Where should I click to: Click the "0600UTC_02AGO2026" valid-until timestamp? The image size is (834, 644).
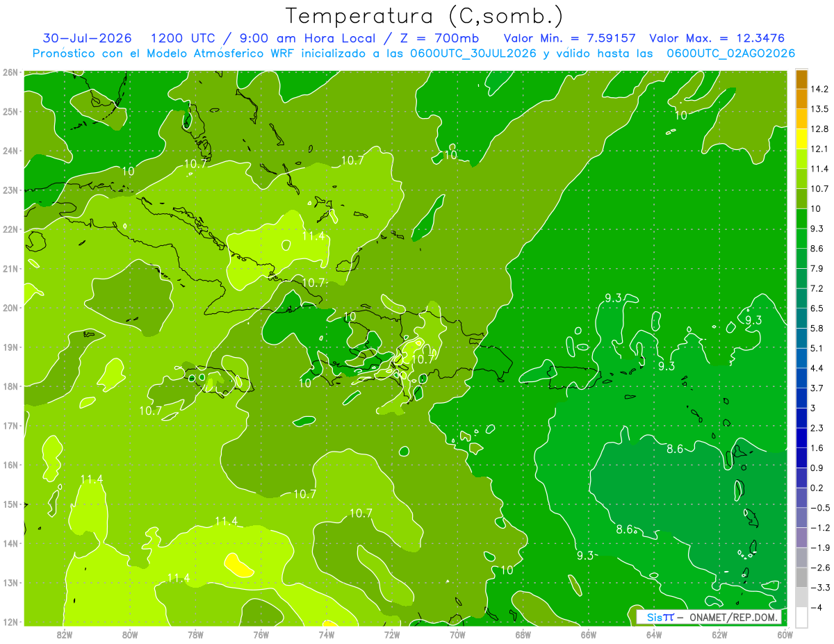tap(730, 53)
